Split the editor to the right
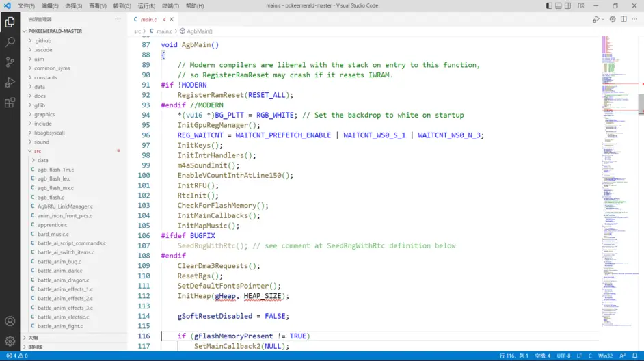Viewport: 644px width, 361px height. click(x=623, y=19)
